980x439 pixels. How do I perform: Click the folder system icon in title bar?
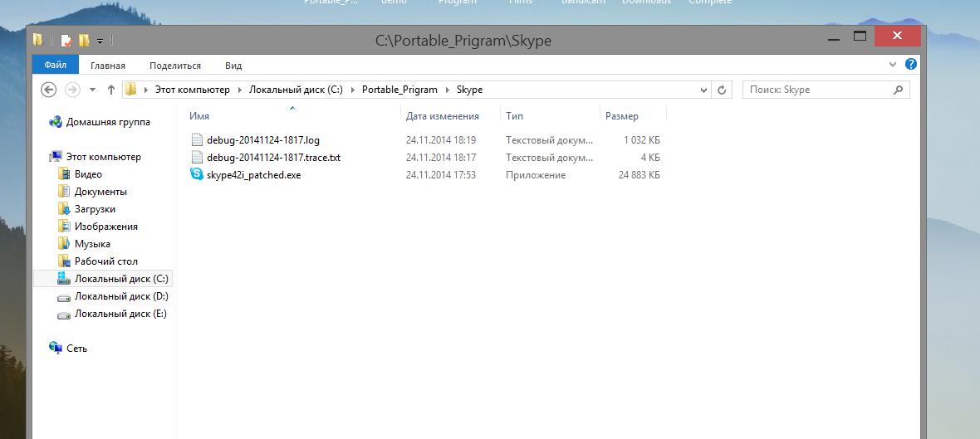38,40
